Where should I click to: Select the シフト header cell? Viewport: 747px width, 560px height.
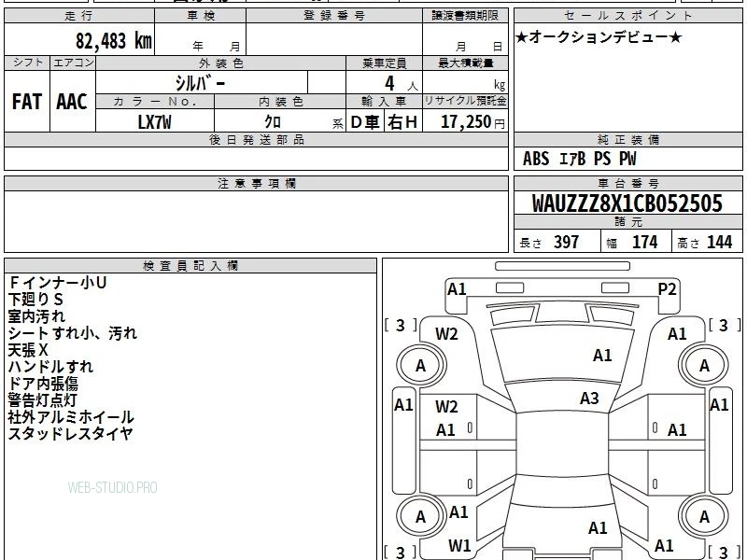(27, 63)
